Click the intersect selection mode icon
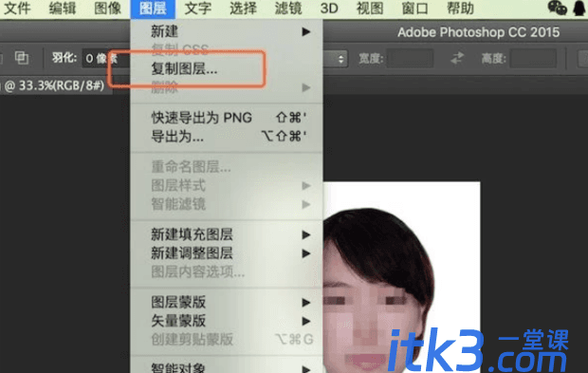Image resolution: width=588 pixels, height=373 pixels. [x=22, y=58]
